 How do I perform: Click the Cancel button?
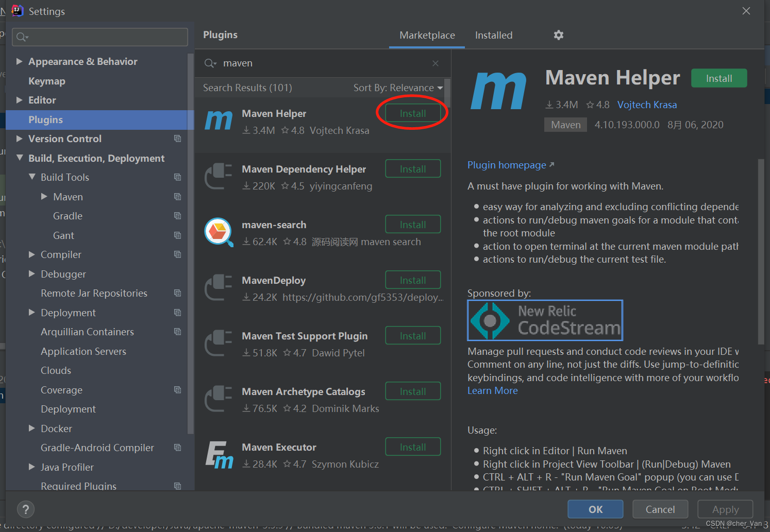pos(660,509)
